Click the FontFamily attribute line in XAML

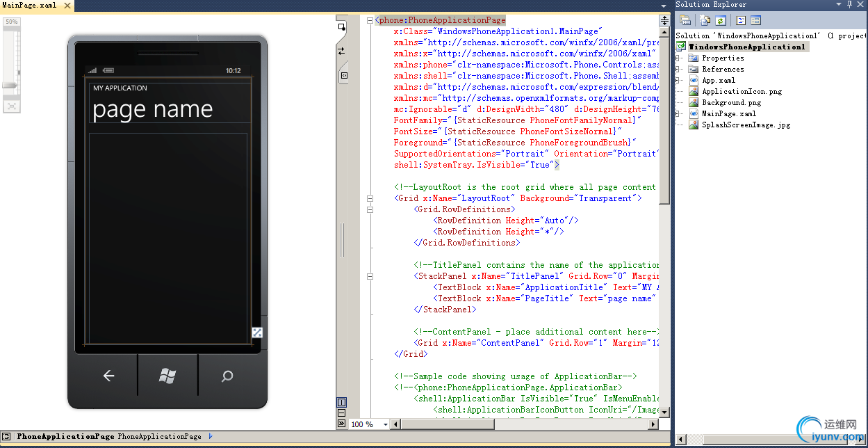518,120
